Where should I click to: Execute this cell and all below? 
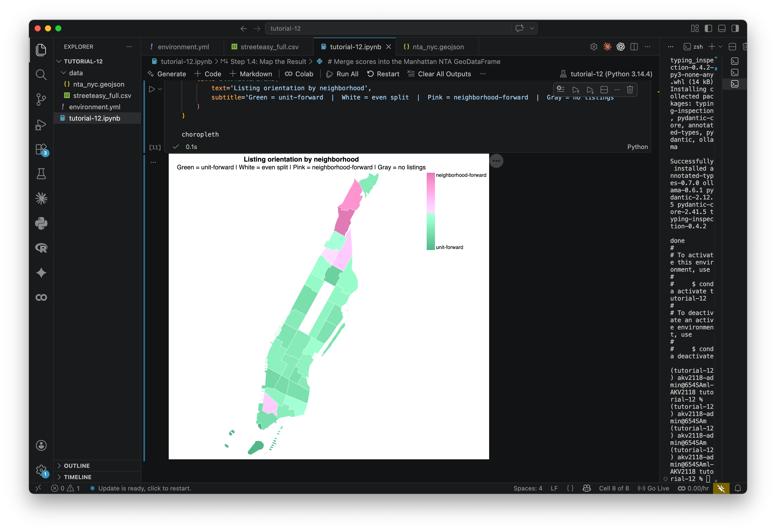click(590, 89)
